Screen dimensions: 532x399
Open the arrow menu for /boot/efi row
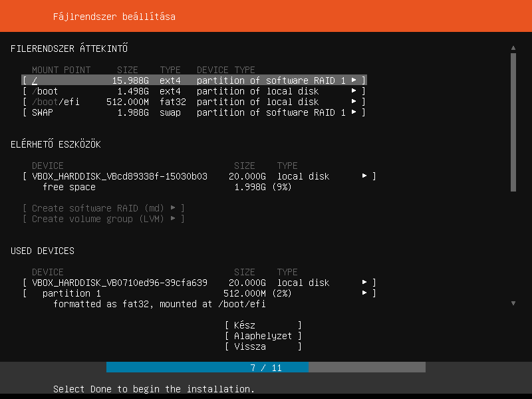(354, 102)
